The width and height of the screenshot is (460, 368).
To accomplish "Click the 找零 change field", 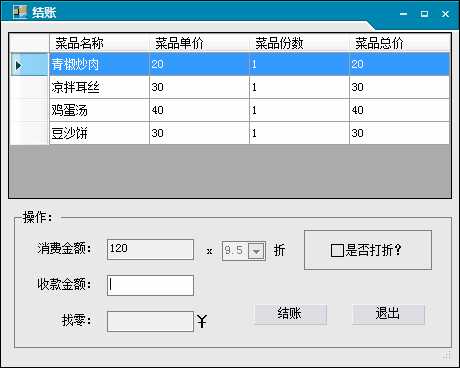I will pos(150,321).
